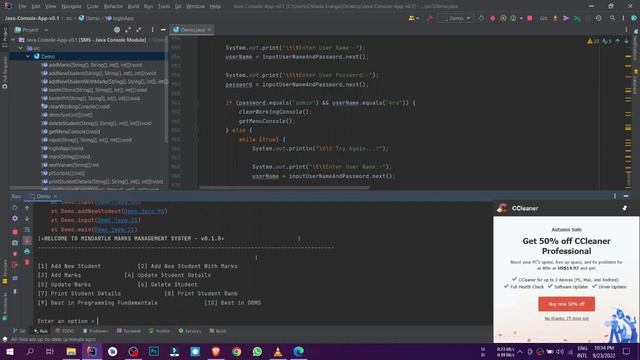Click the rerun Demo icon in toolbar

481,18
